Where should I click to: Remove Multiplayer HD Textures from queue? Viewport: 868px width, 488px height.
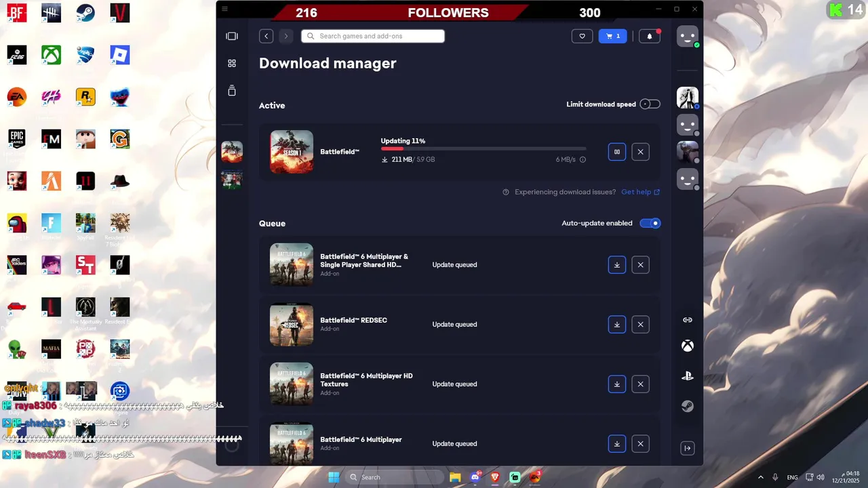(640, 384)
